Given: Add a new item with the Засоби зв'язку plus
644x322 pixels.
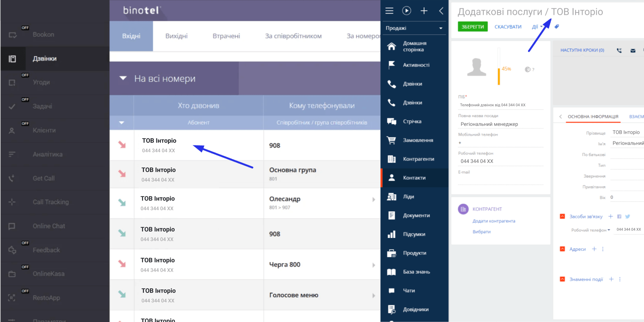Looking at the screenshot, I should point(611,216).
